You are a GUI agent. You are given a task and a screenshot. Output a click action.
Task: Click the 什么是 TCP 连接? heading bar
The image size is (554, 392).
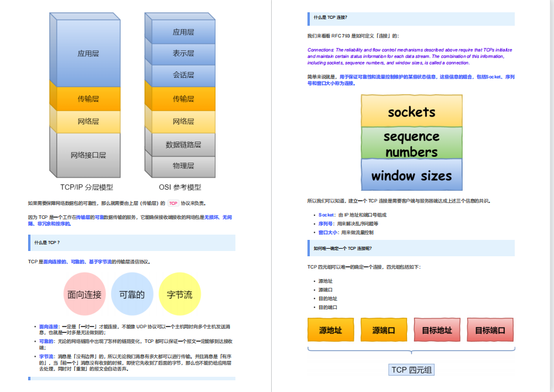[411, 19]
